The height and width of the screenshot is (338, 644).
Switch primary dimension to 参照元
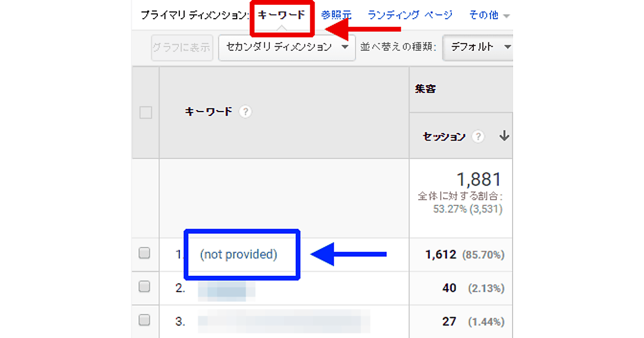coord(336,15)
